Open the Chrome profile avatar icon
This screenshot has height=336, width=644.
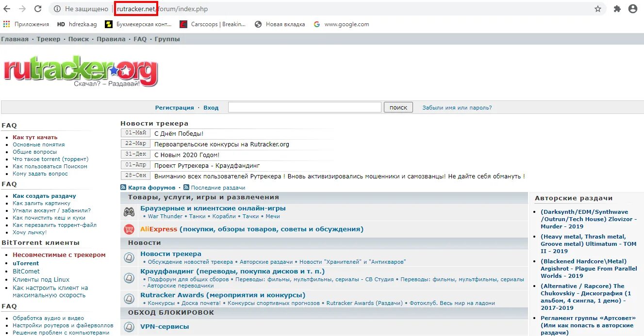point(633,9)
